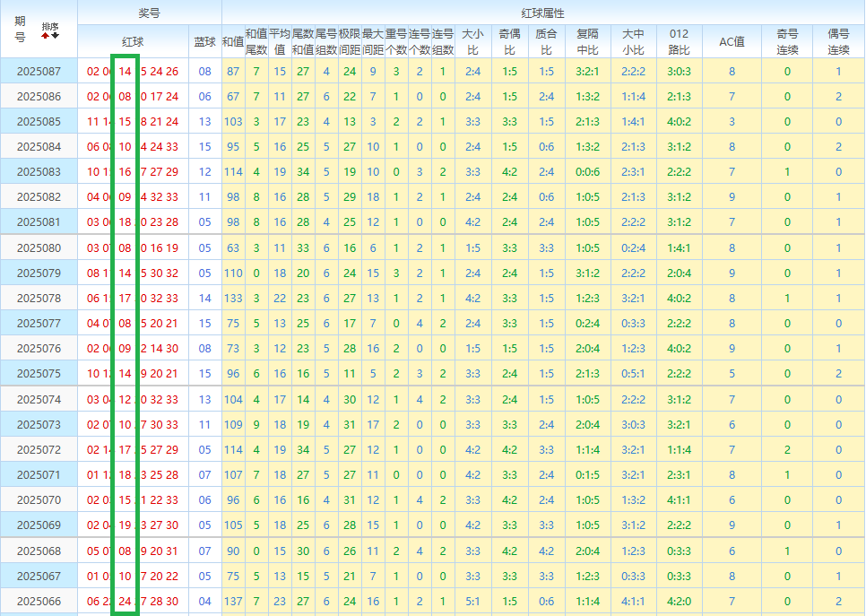This screenshot has height=616, width=866.
Task: Click the 蓝球 column header
Action: [204, 41]
